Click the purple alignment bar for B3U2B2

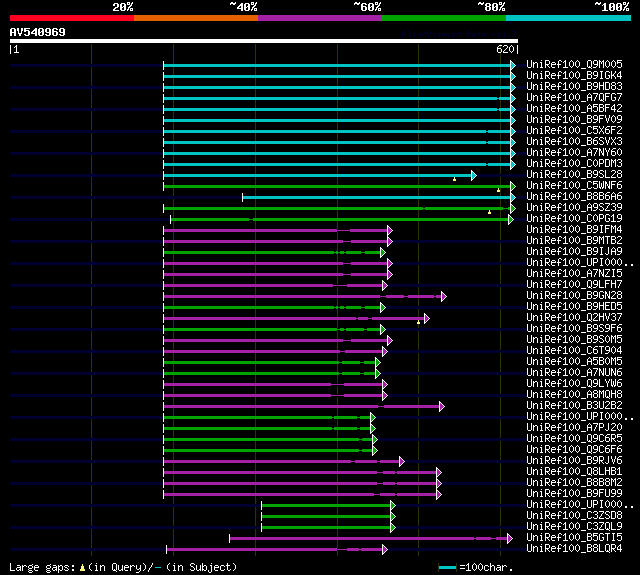pos(301,407)
